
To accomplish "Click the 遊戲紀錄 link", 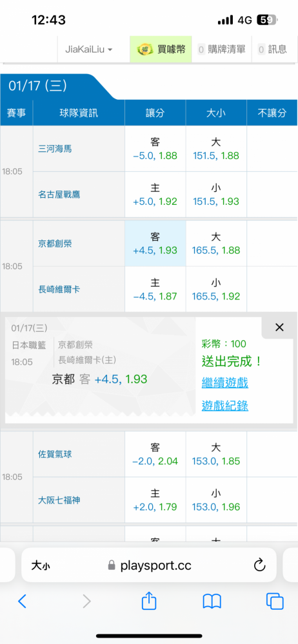I will click(225, 406).
